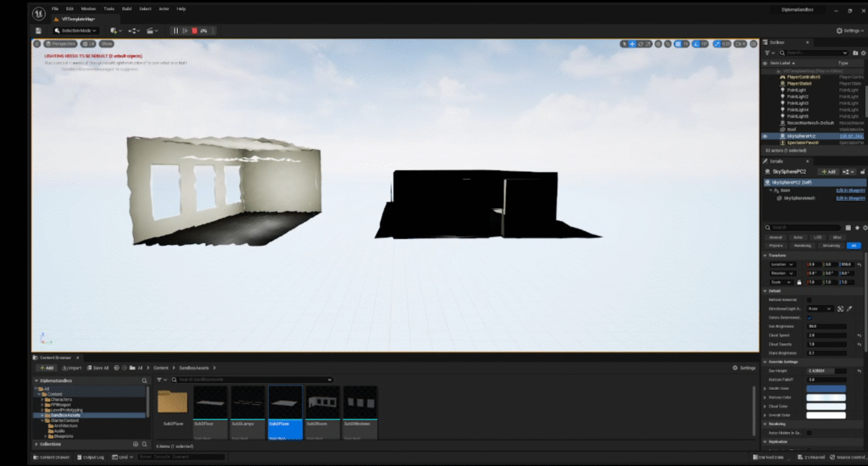The image size is (868, 466).
Task: Click the Unreal Engine logo icon
Action: click(39, 12)
